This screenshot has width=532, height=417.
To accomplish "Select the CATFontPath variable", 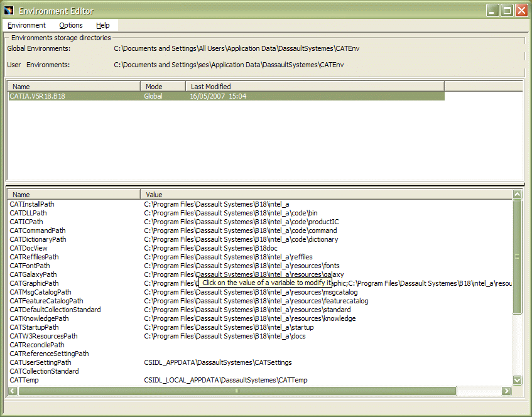I will click(30, 266).
